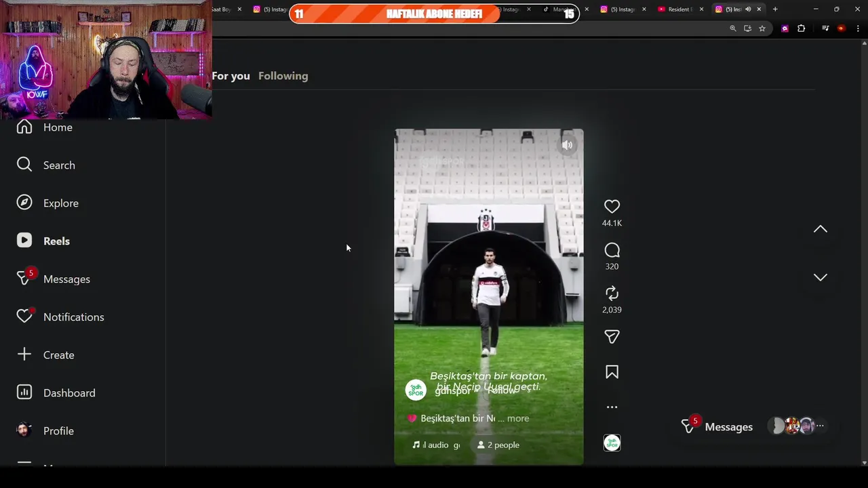Switch to the For you tab
Viewport: 868px width, 488px height.
point(231,76)
